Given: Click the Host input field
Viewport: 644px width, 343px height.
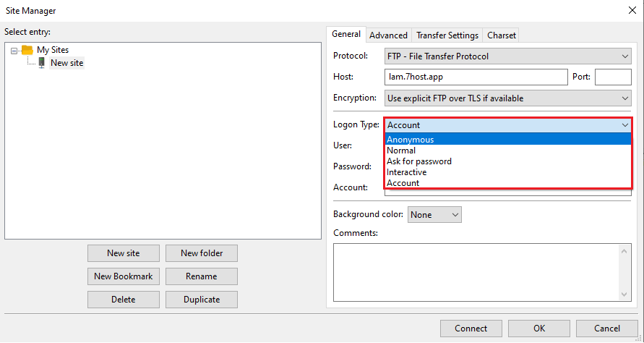Looking at the screenshot, I should [476, 77].
